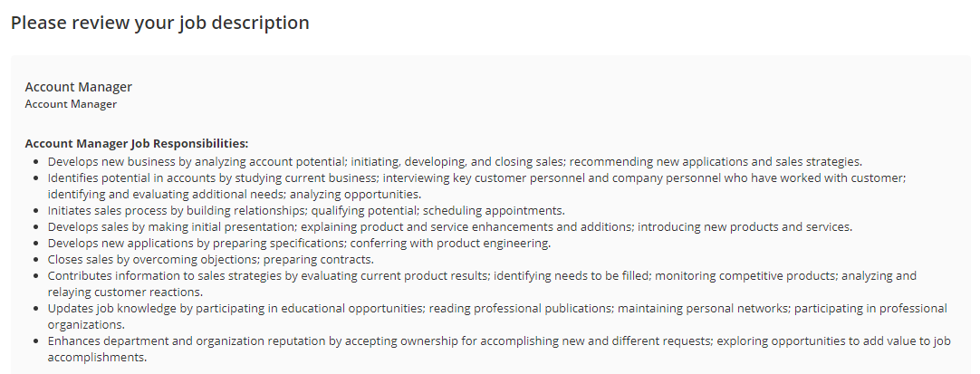Select the large 'Account Manager' job title

coord(79,87)
